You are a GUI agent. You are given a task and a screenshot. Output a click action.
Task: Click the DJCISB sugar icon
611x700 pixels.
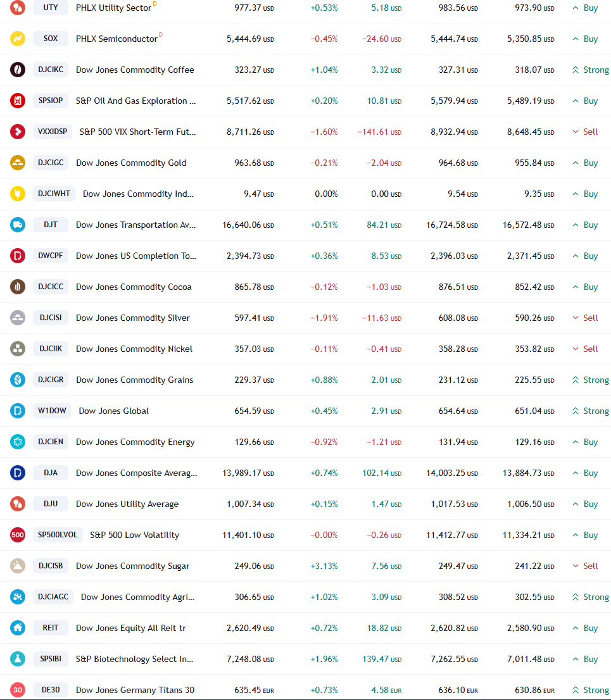[18, 566]
